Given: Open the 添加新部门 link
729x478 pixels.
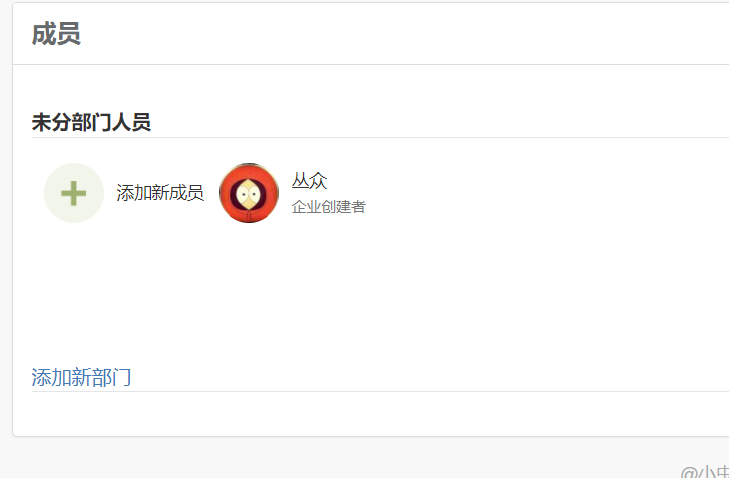Looking at the screenshot, I should (x=81, y=377).
